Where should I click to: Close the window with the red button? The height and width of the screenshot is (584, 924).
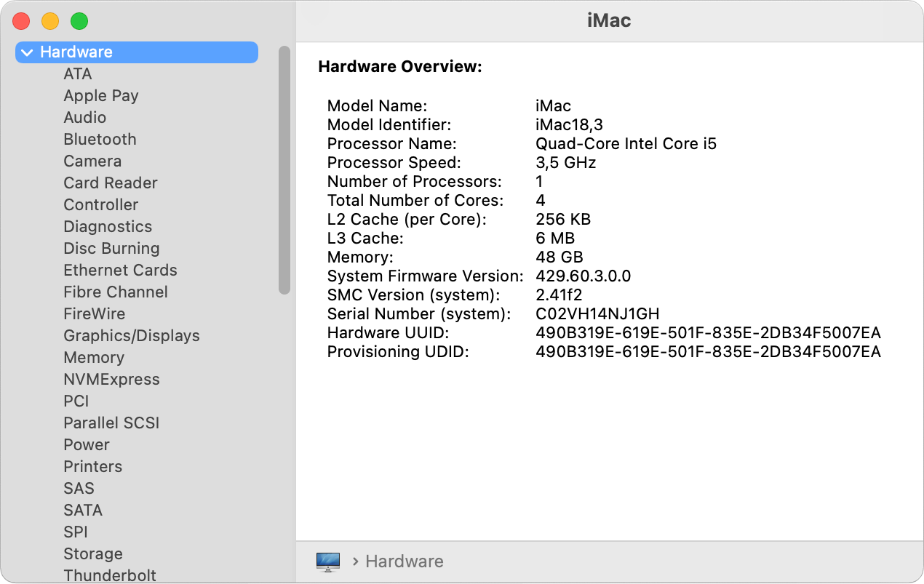click(22, 21)
